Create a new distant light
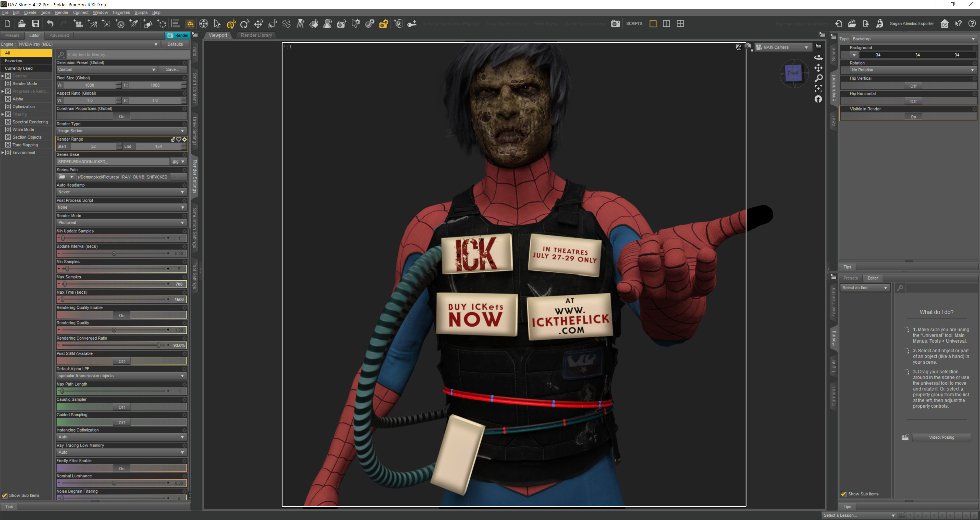 pos(92,23)
